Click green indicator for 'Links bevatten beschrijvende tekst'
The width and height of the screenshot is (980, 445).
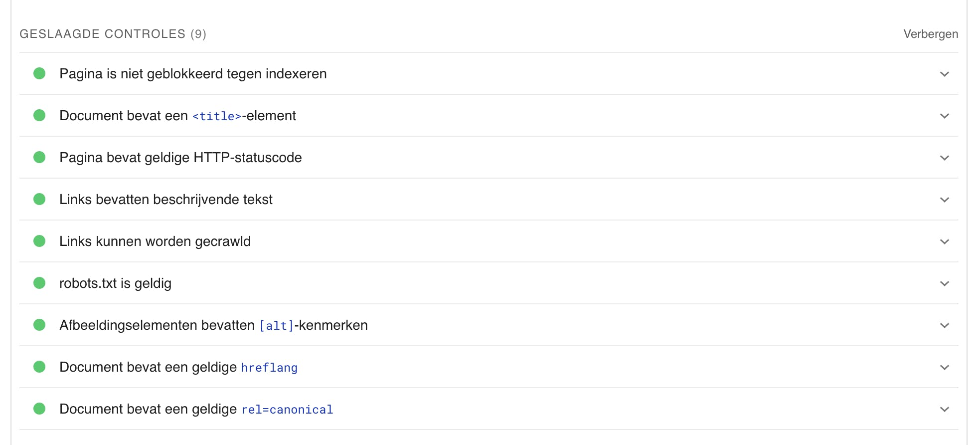pos(39,200)
